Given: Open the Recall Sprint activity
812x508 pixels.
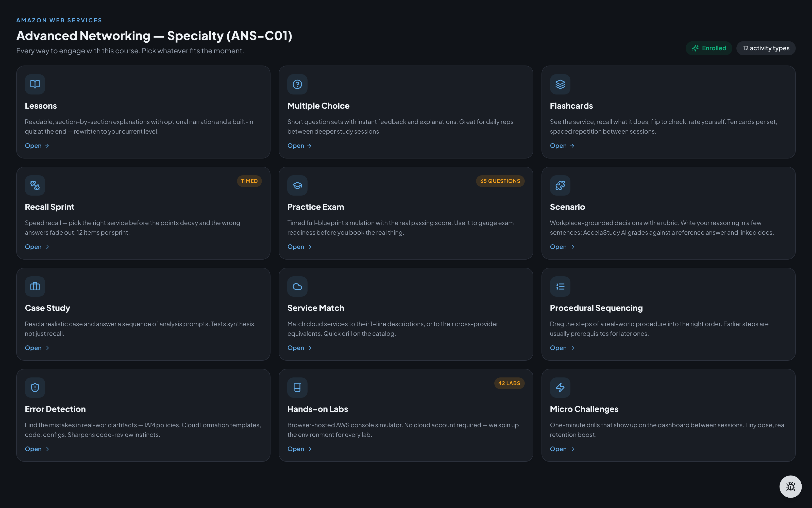Looking at the screenshot, I should (x=37, y=247).
